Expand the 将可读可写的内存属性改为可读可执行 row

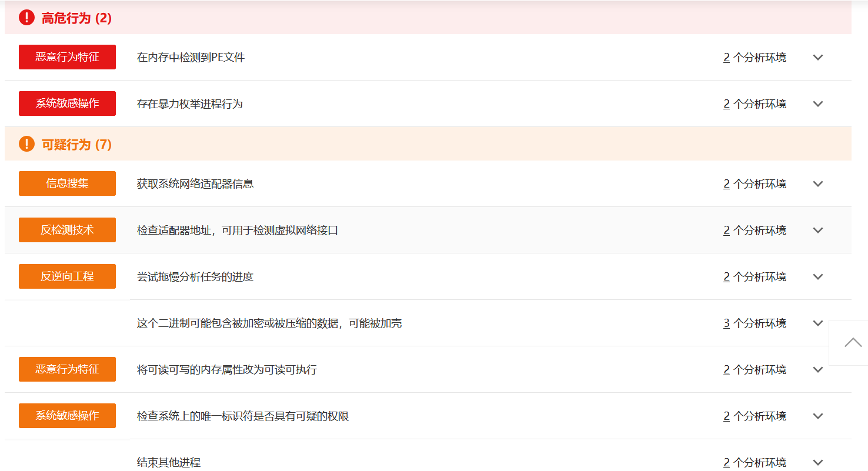(817, 370)
